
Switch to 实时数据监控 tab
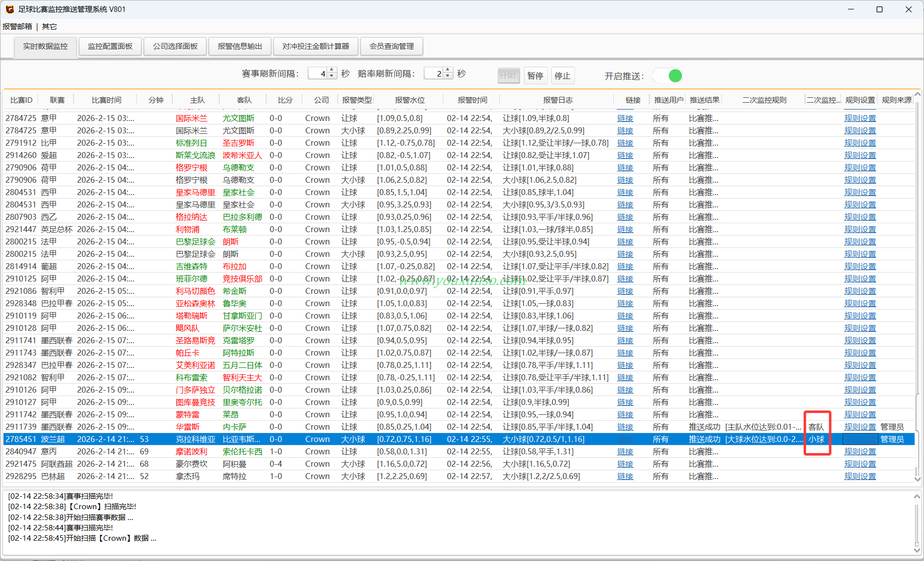point(45,46)
